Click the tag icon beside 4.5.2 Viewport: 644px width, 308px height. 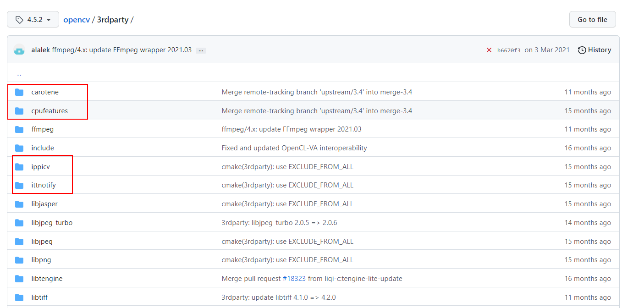point(19,20)
